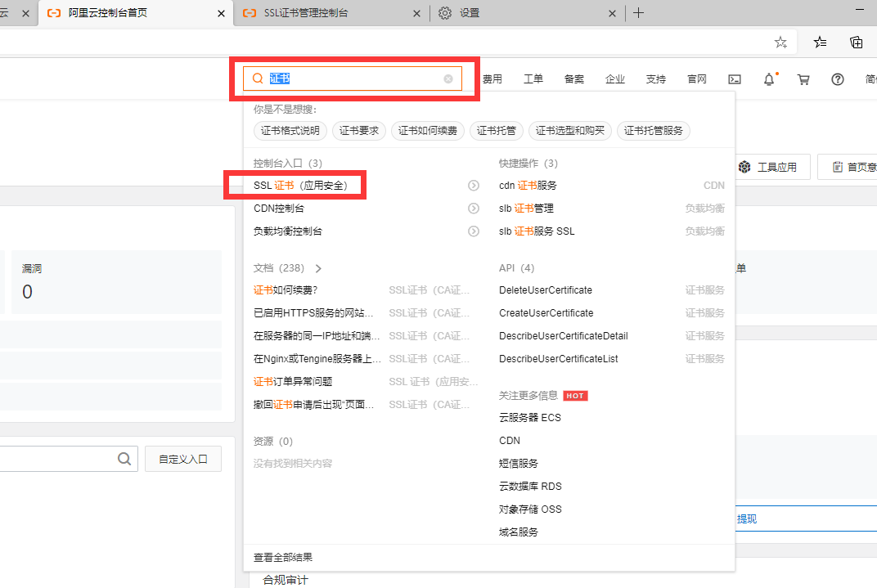Screen dimensions: 877x588
Task: Select suggestion 证书如何续费
Action: 427,131
